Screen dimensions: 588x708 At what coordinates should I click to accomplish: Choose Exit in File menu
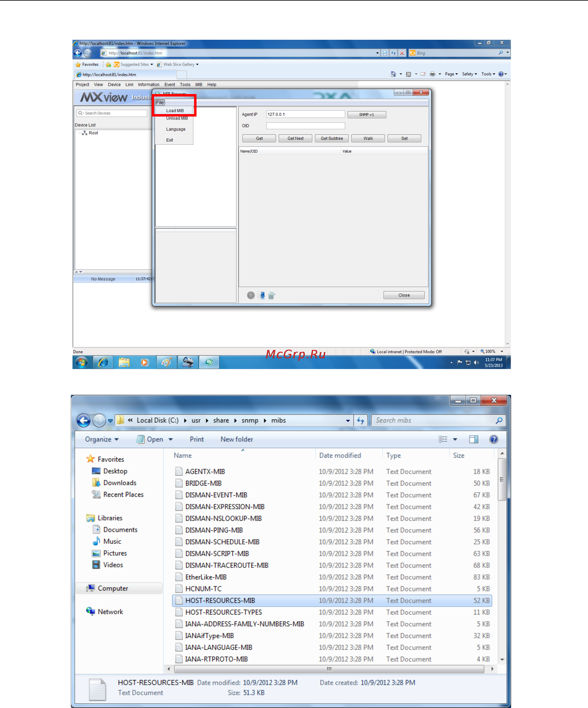click(x=170, y=140)
